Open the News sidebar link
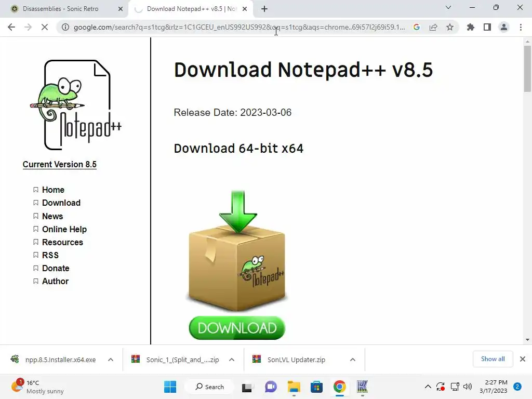The height and width of the screenshot is (399, 532). pyautogui.click(x=52, y=216)
